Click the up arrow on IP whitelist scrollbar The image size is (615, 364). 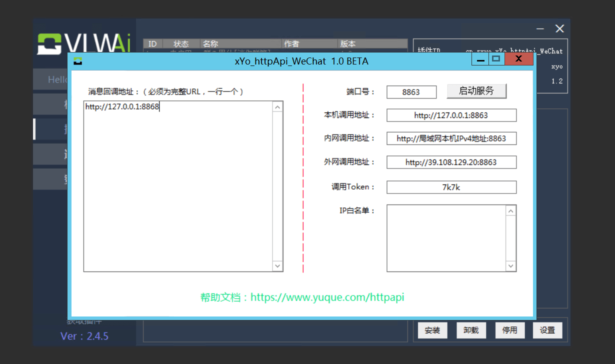click(x=510, y=210)
